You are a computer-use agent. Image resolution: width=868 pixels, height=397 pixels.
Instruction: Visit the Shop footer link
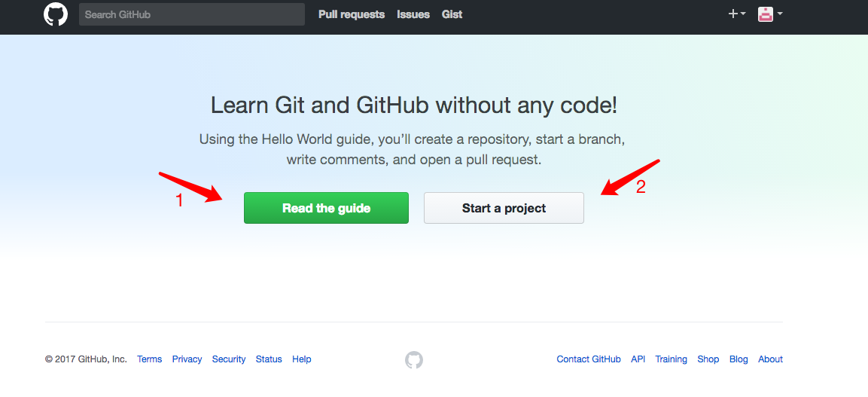[x=708, y=359]
